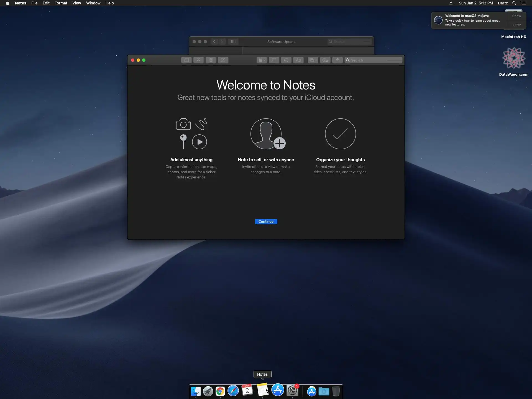Insert a table using toolbar icon
The image size is (532, 399).
274,60
